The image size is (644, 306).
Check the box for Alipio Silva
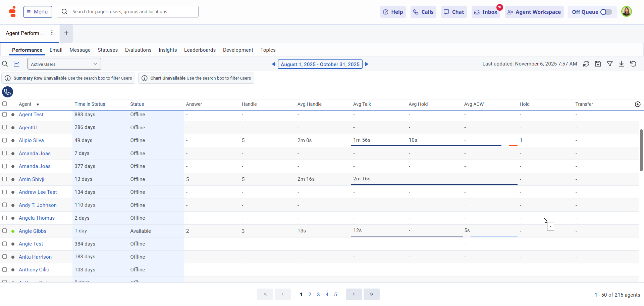(x=5, y=140)
